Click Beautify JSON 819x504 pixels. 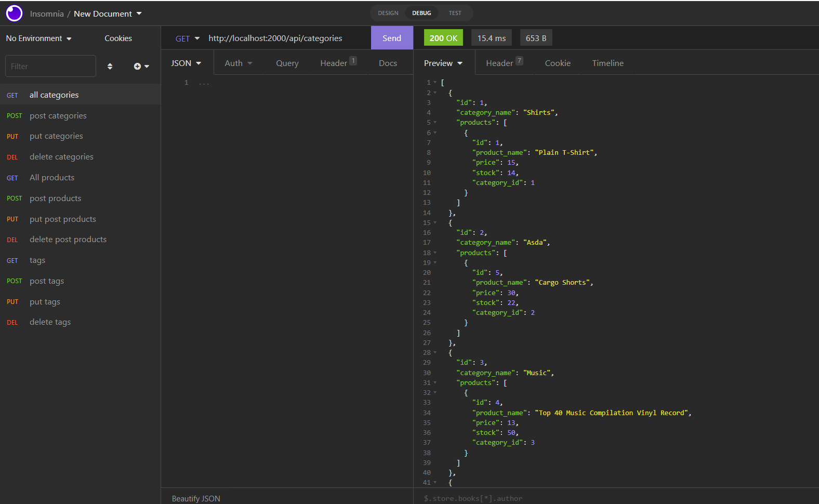196,498
